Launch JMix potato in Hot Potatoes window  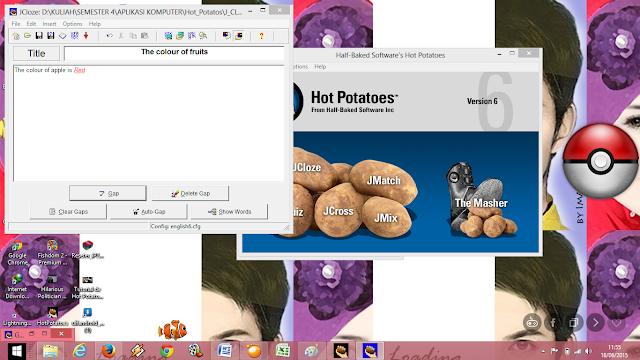tap(386, 218)
